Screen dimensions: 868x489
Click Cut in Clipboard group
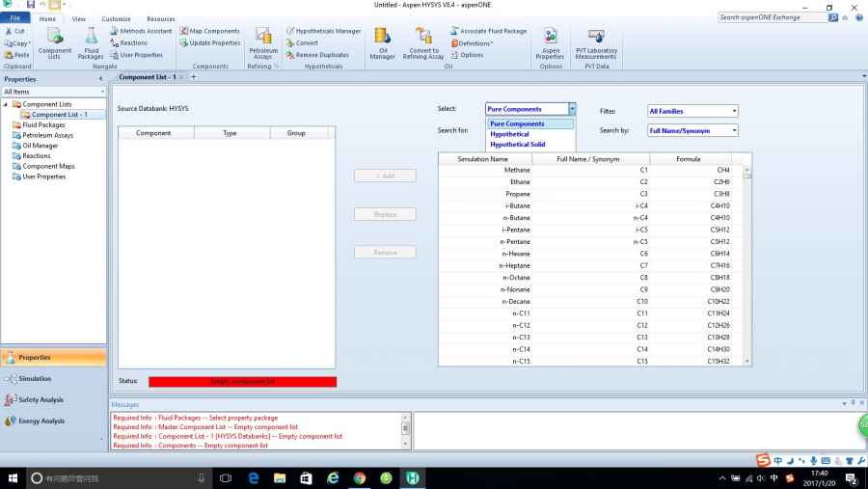pyautogui.click(x=14, y=31)
